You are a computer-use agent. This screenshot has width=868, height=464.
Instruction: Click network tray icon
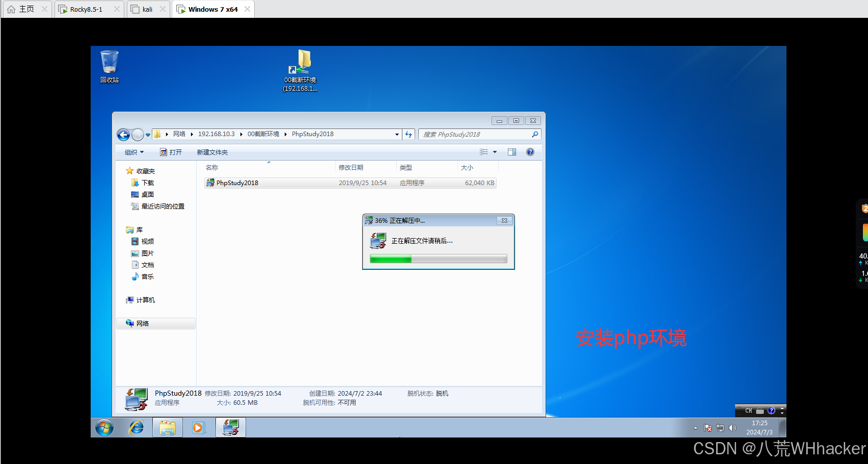click(720, 428)
